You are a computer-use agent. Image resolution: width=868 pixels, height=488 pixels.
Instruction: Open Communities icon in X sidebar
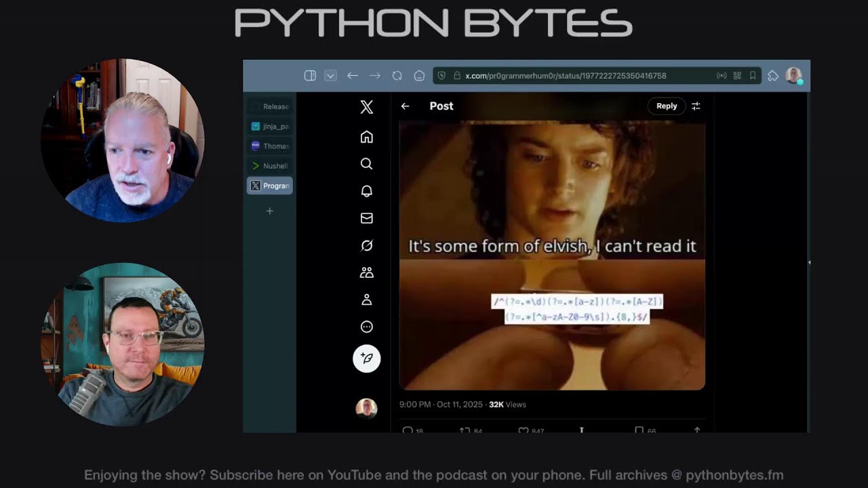pyautogui.click(x=366, y=272)
